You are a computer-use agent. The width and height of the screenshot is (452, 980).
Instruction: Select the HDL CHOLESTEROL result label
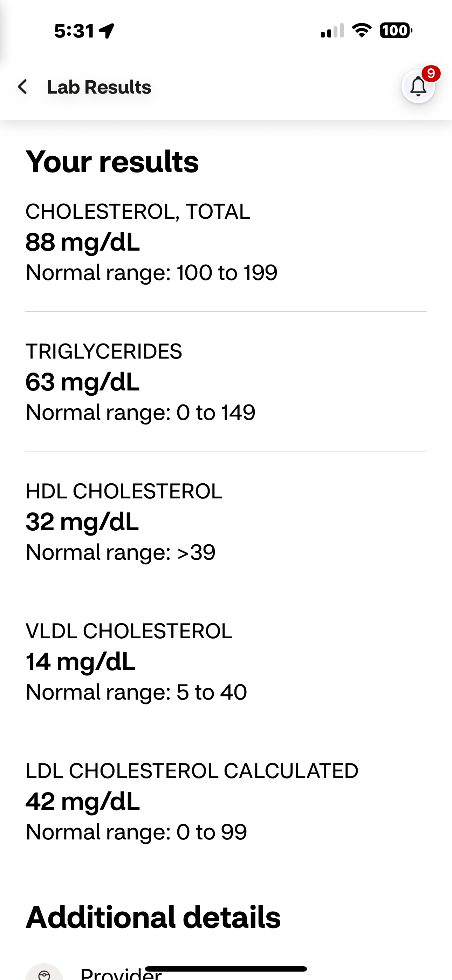(124, 491)
